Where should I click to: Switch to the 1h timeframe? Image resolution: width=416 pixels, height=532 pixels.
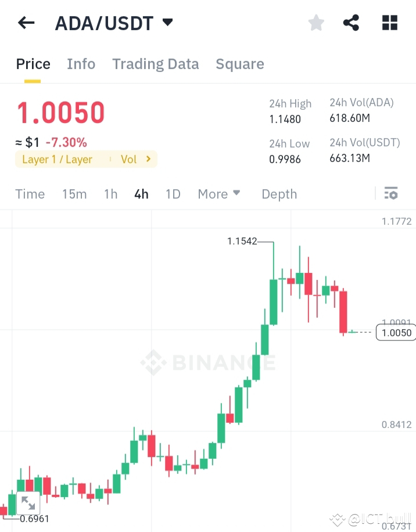coord(110,194)
